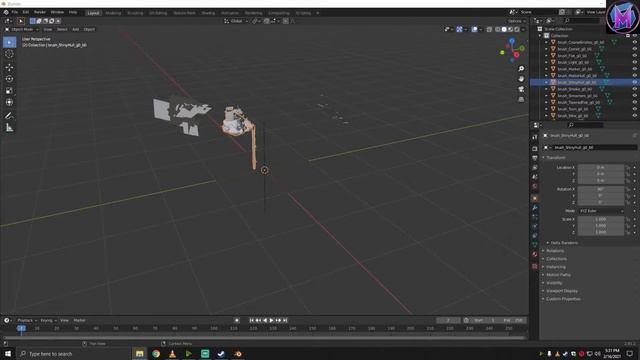Hide brush_Light object with eye icon
The width and height of the screenshot is (640, 360).
click(x=634, y=62)
